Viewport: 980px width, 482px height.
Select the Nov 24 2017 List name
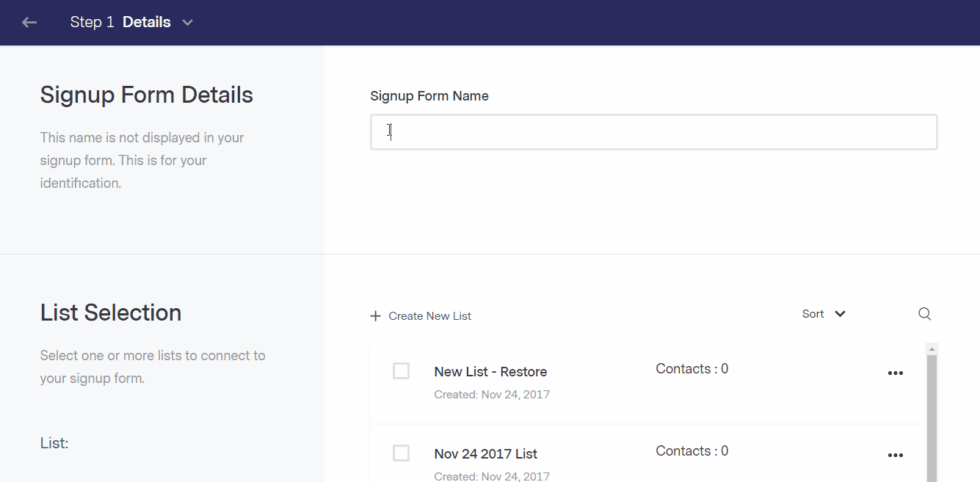click(486, 454)
